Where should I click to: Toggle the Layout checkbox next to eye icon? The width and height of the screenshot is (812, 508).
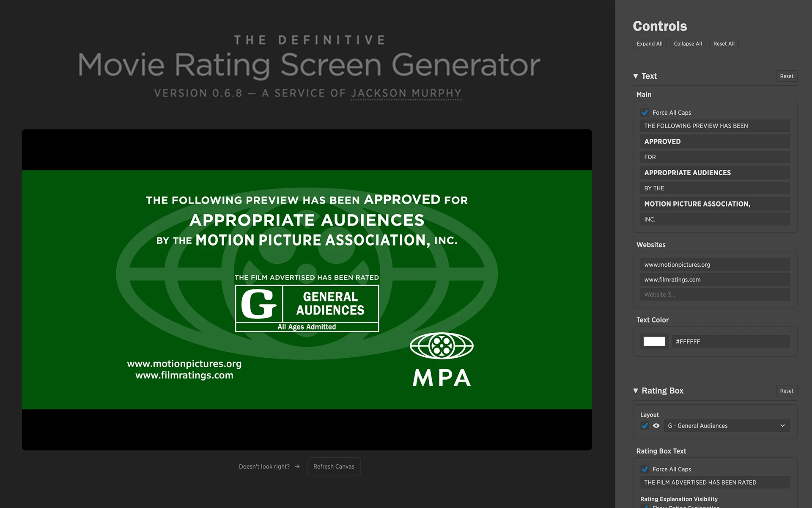coord(645,426)
